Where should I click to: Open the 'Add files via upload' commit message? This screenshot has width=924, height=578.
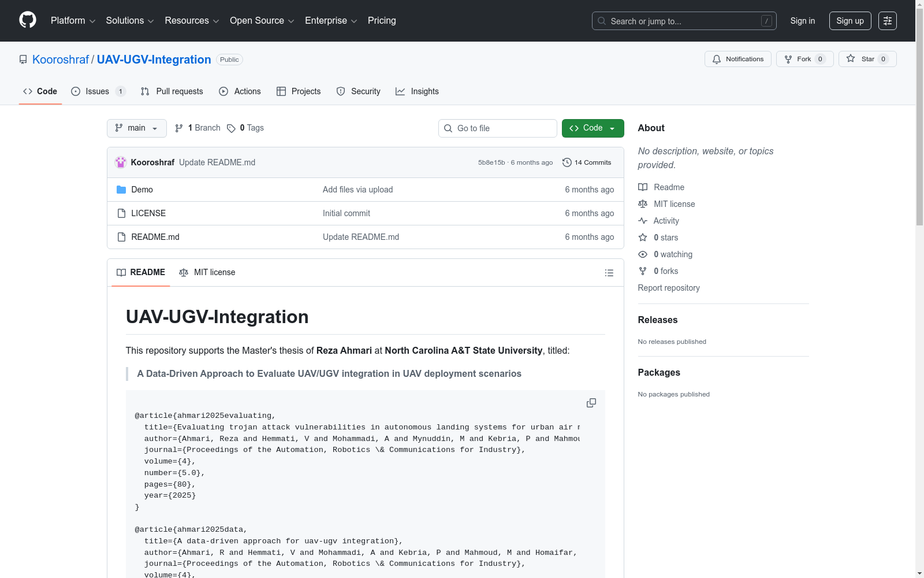click(358, 190)
